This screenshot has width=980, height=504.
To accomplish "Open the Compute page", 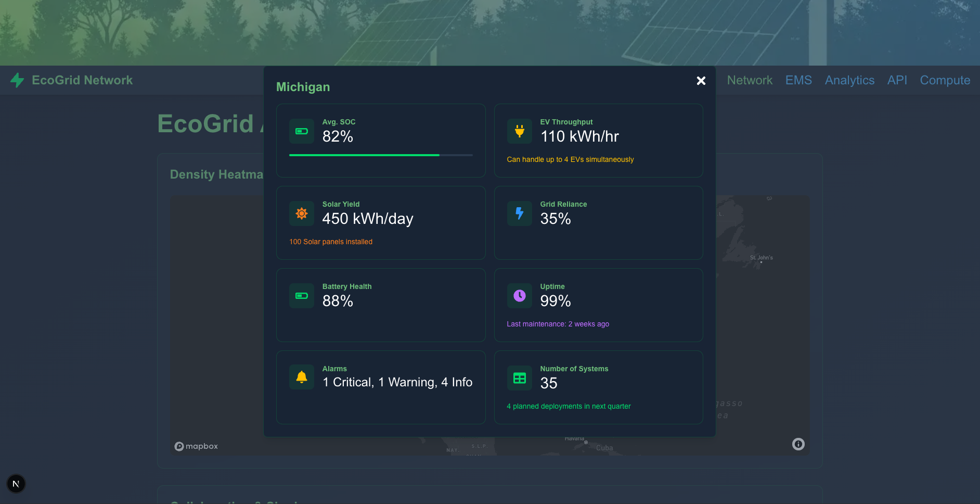I will (945, 80).
